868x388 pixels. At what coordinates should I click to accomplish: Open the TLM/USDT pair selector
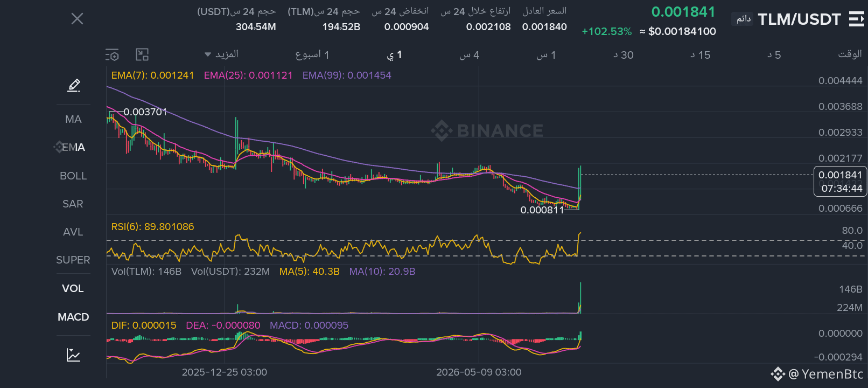point(799,19)
